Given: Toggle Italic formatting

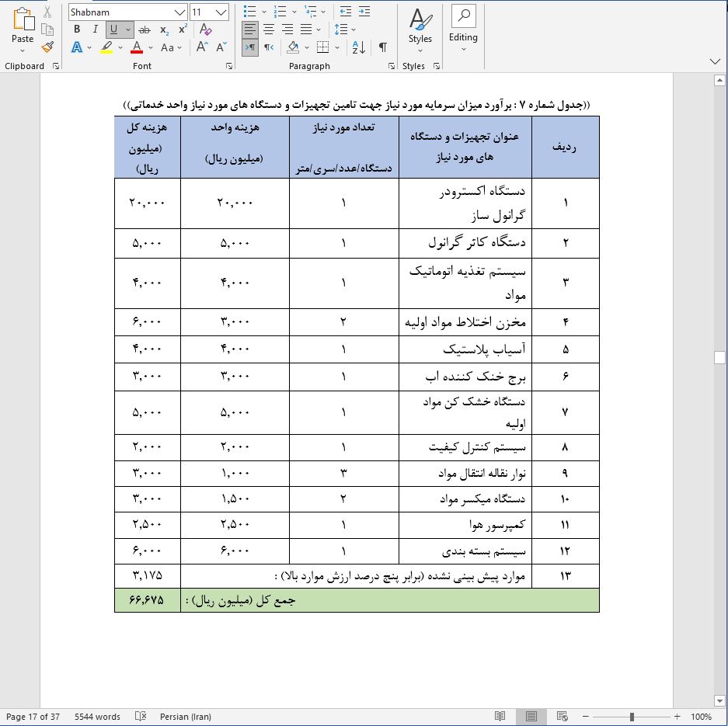Looking at the screenshot, I should 96,30.
